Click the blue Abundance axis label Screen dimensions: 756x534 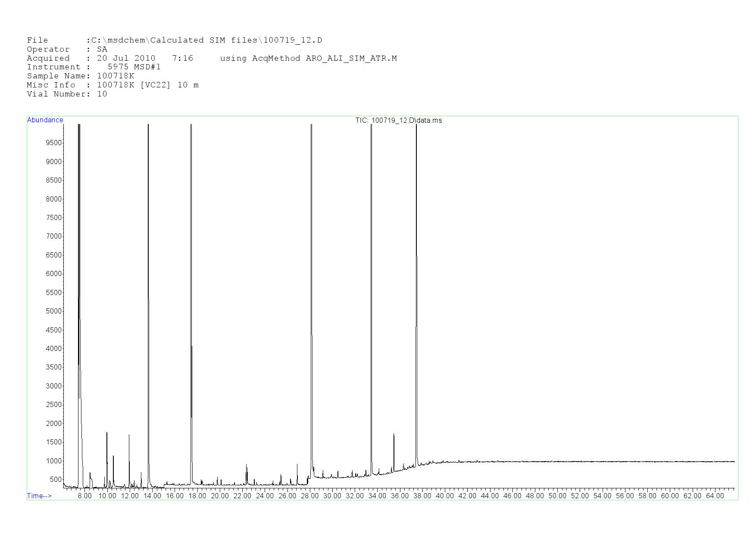coord(45,120)
